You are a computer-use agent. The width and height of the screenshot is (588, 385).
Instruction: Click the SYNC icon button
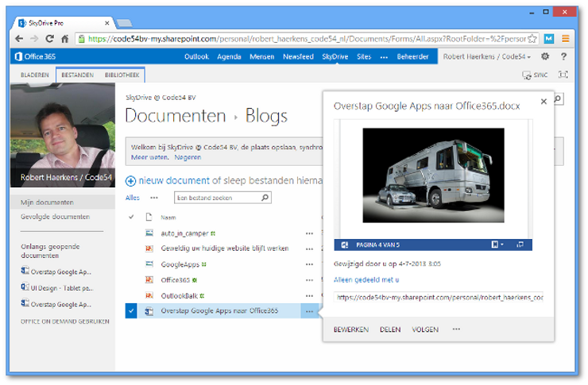click(535, 75)
